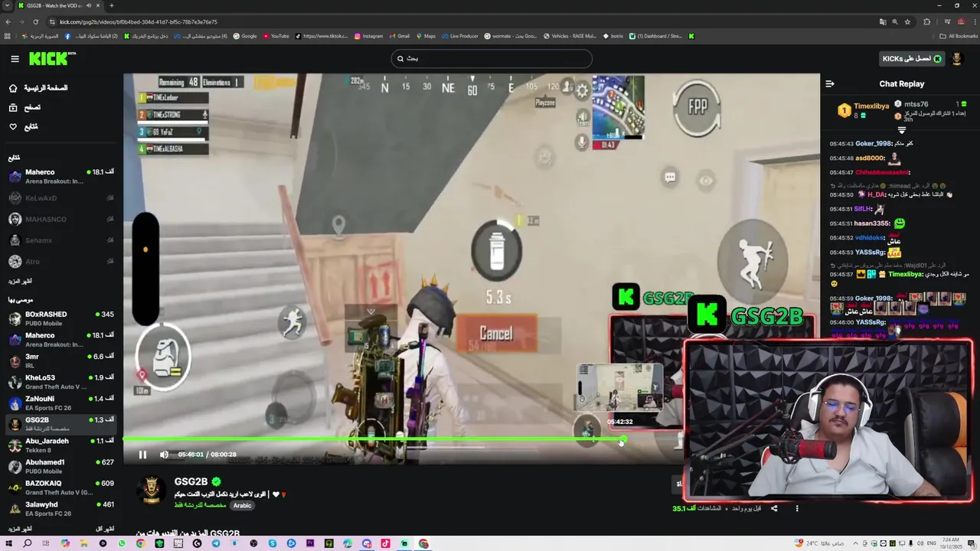This screenshot has height=551, width=980.
Task: Bookmark this page with star icon
Action: (907, 22)
